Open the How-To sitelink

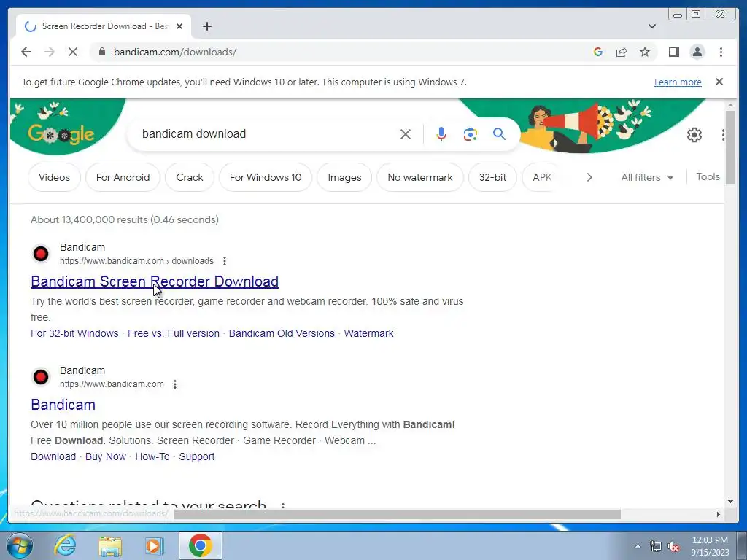click(x=152, y=456)
